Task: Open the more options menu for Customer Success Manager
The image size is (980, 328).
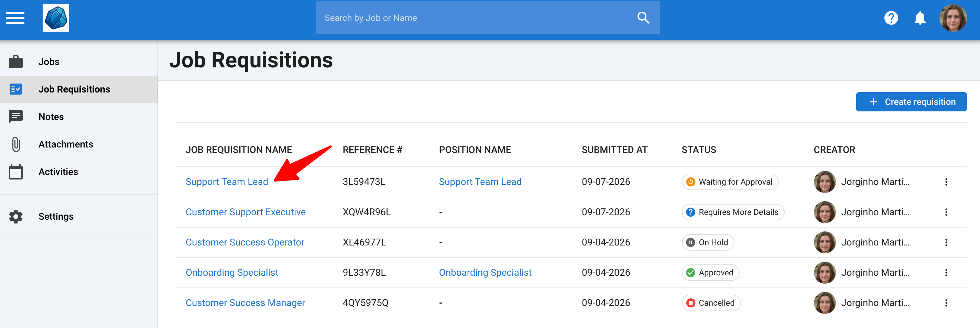Action: (946, 303)
